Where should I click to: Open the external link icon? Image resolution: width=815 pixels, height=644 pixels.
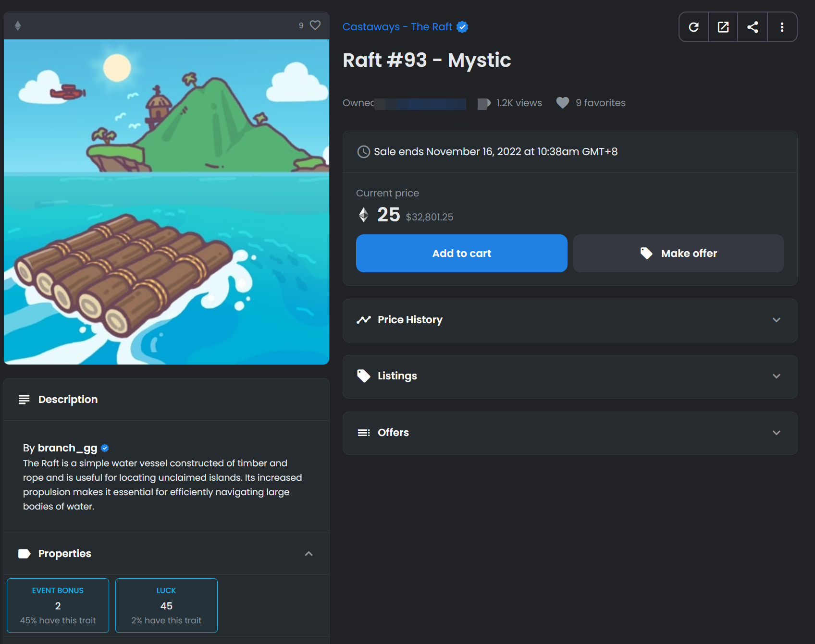723,27
